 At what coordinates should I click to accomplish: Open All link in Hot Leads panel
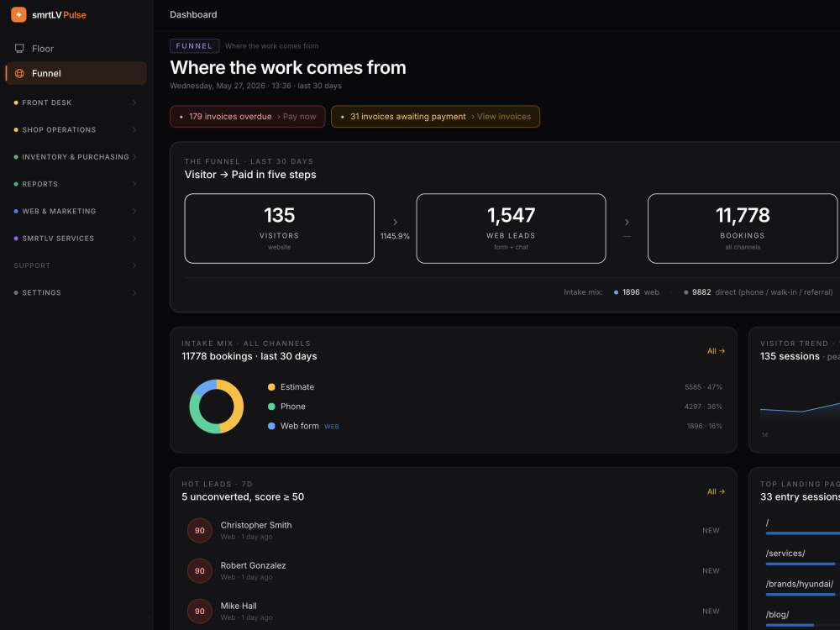pos(716,491)
